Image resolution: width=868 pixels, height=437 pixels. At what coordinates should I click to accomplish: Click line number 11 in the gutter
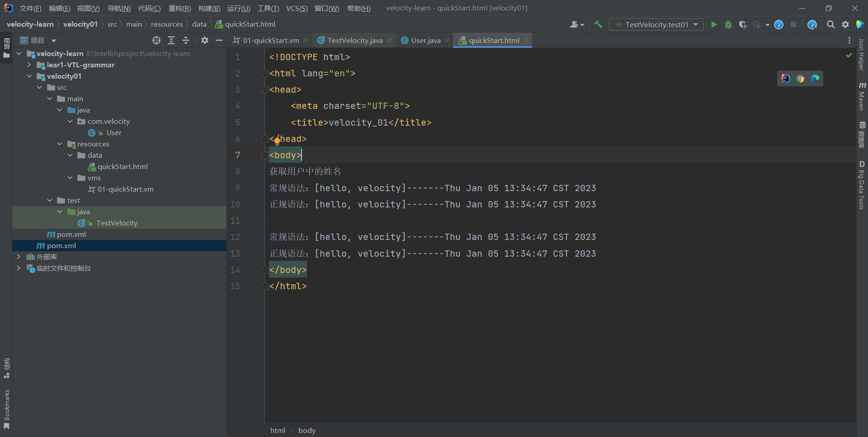235,221
